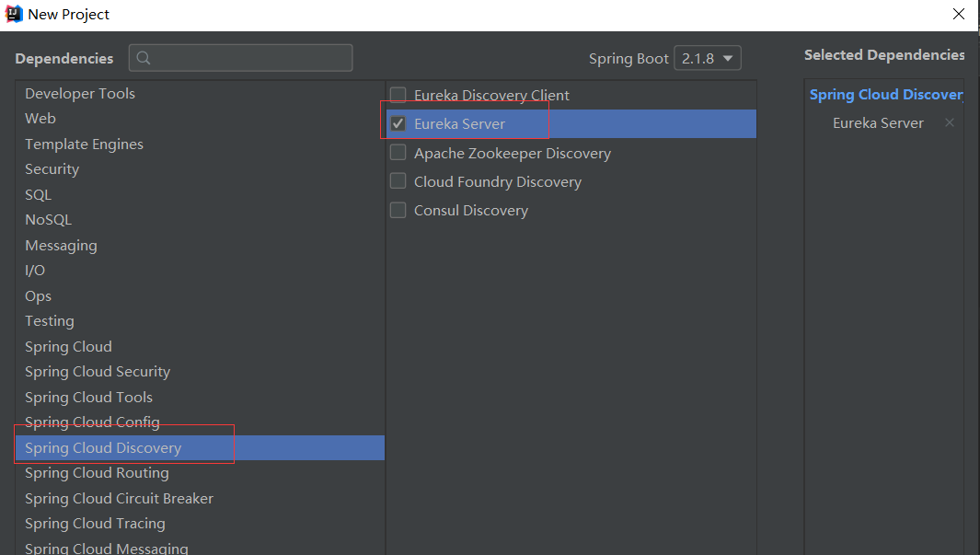980x555 pixels.
Task: Click the search magnifier icon
Action: pyautogui.click(x=144, y=58)
